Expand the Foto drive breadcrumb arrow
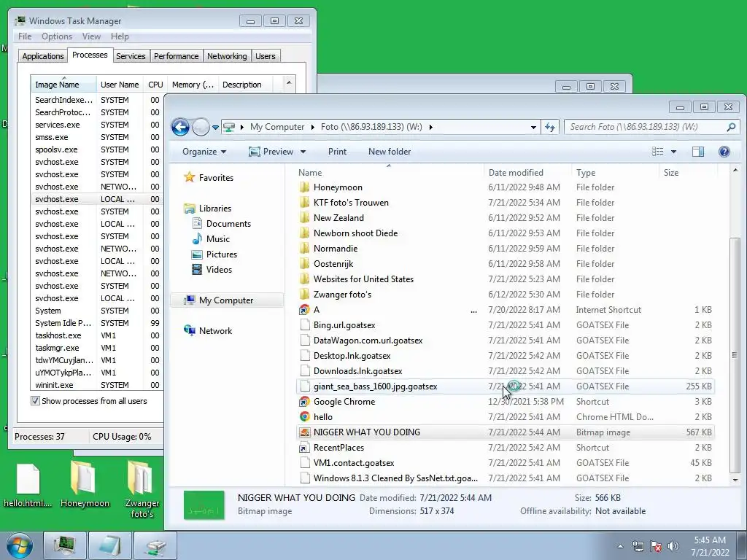Image resolution: width=747 pixels, height=560 pixels. (430, 127)
